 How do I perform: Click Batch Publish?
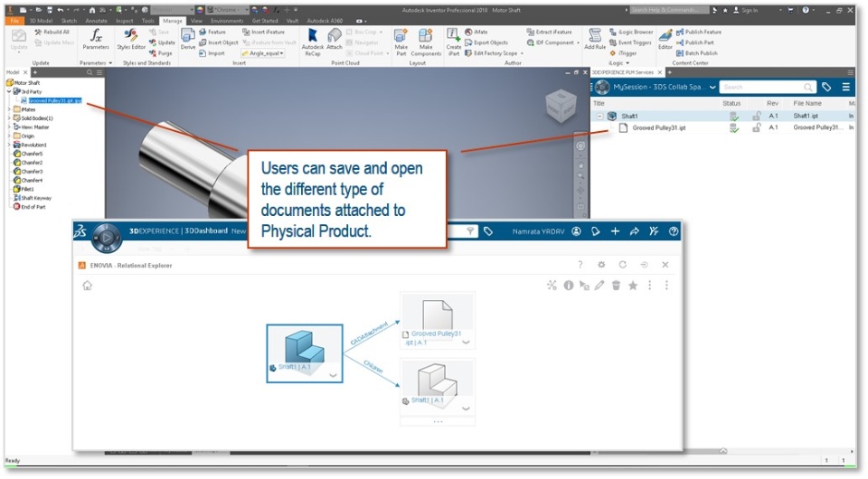click(696, 53)
